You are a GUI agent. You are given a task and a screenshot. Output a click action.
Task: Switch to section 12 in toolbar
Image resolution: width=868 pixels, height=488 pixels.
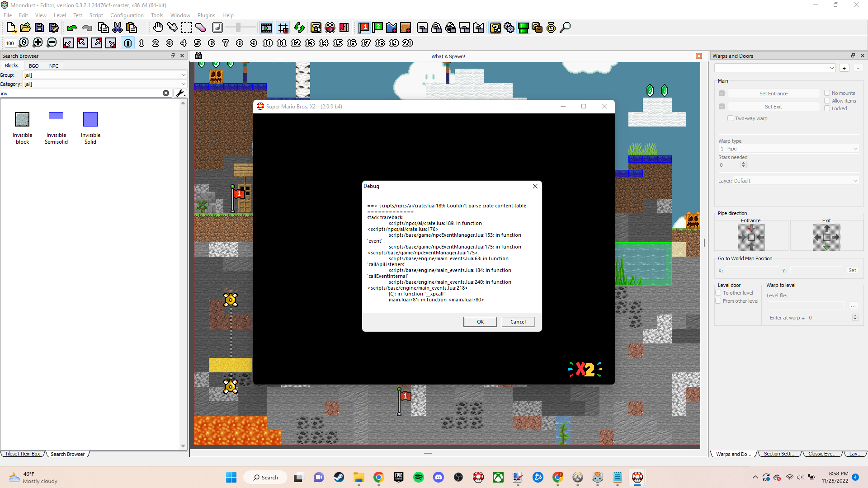pos(296,43)
